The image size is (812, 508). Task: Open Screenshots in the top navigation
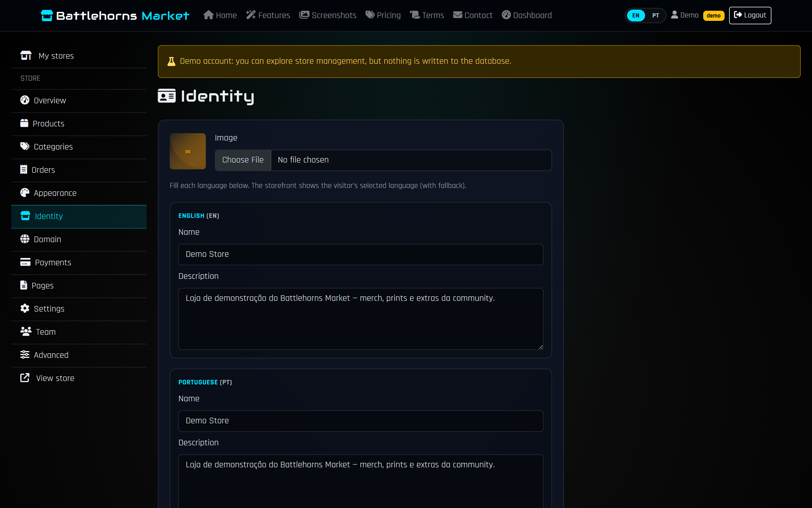[x=328, y=15]
